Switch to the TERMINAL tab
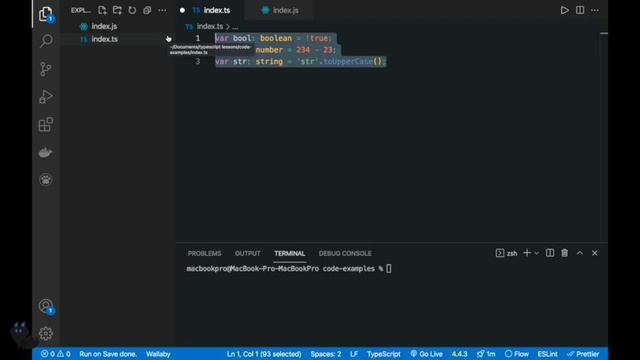The height and width of the screenshot is (360, 640). pyautogui.click(x=290, y=253)
